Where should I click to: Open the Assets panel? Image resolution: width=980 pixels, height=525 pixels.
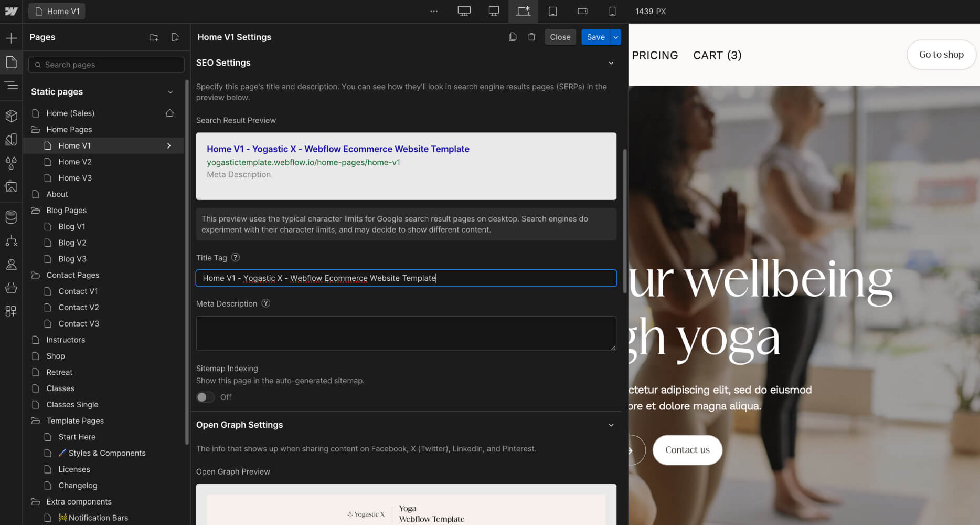coord(11,186)
